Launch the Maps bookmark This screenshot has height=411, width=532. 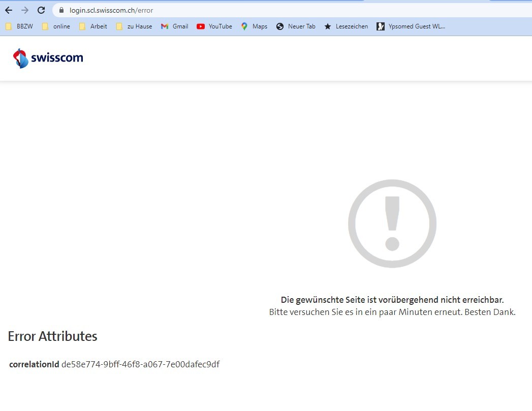tap(254, 26)
